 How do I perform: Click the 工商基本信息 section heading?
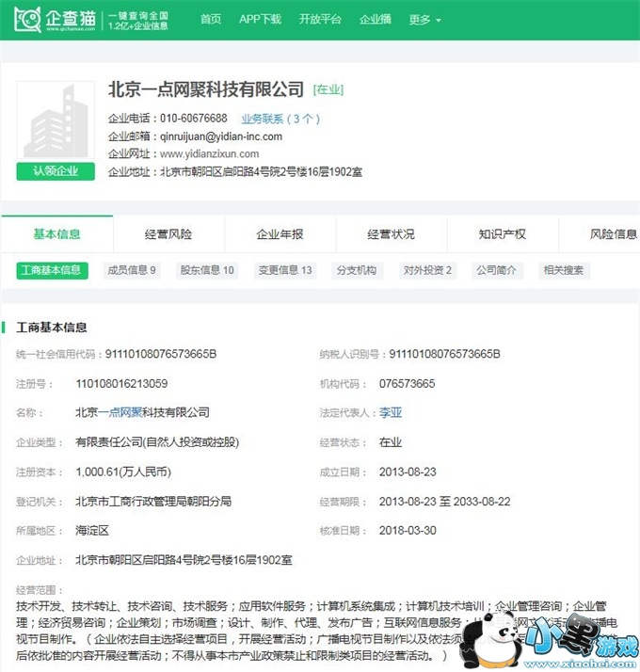click(x=52, y=328)
